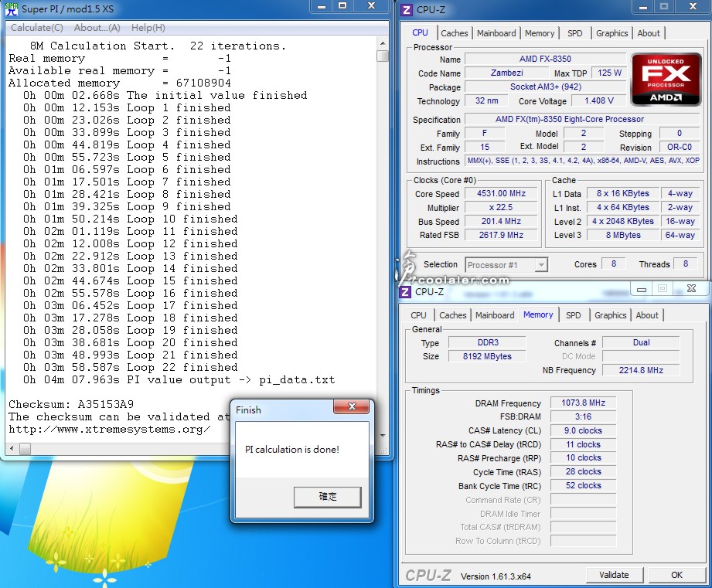Open SPD tab in lower CPU-Z window
712x588 pixels.
(573, 315)
